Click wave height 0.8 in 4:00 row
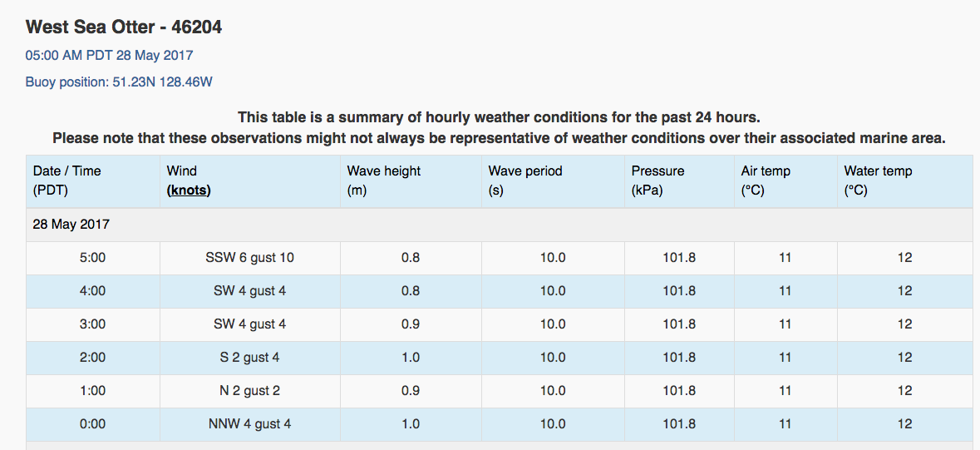This screenshot has width=980, height=450. coord(411,291)
